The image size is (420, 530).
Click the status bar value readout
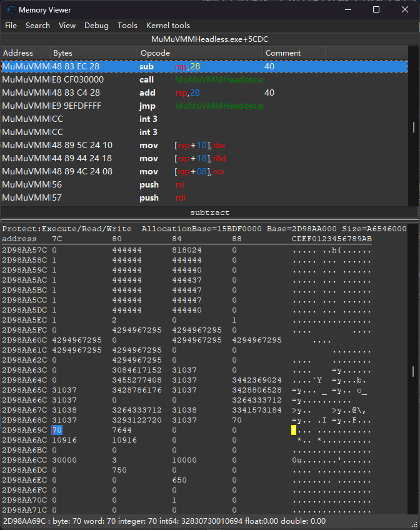164,521
